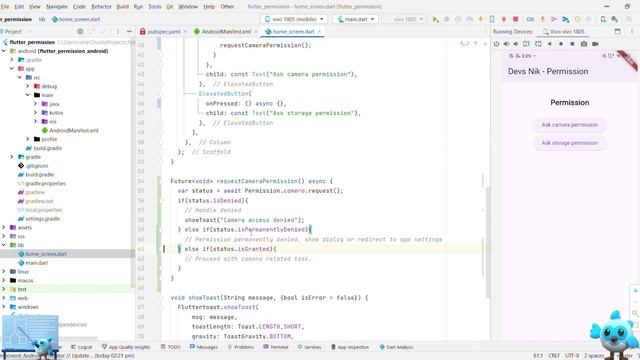The height and width of the screenshot is (360, 640).
Task: Expand the kotlin folder
Action: point(35,113)
